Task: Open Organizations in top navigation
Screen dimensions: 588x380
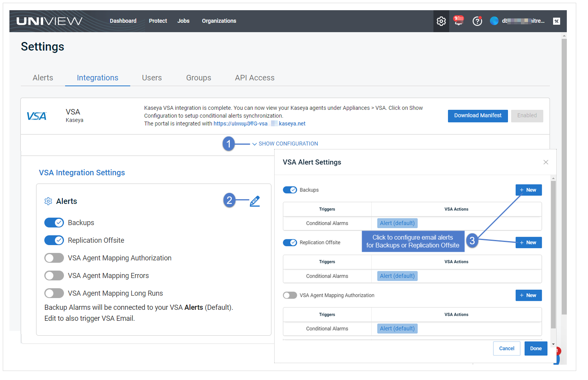Action: [x=219, y=21]
